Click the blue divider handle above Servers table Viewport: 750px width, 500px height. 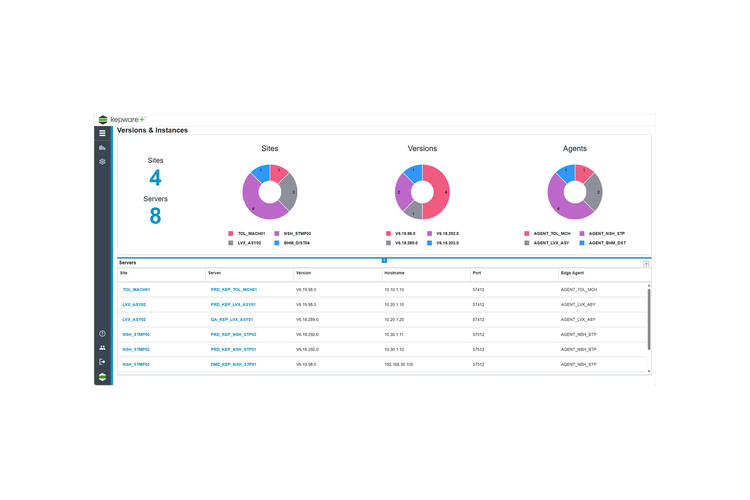coord(384,260)
